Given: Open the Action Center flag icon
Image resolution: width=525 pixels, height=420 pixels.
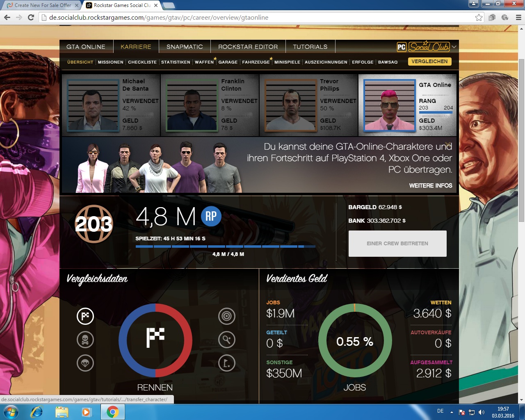Looking at the screenshot, I should coord(462,412).
